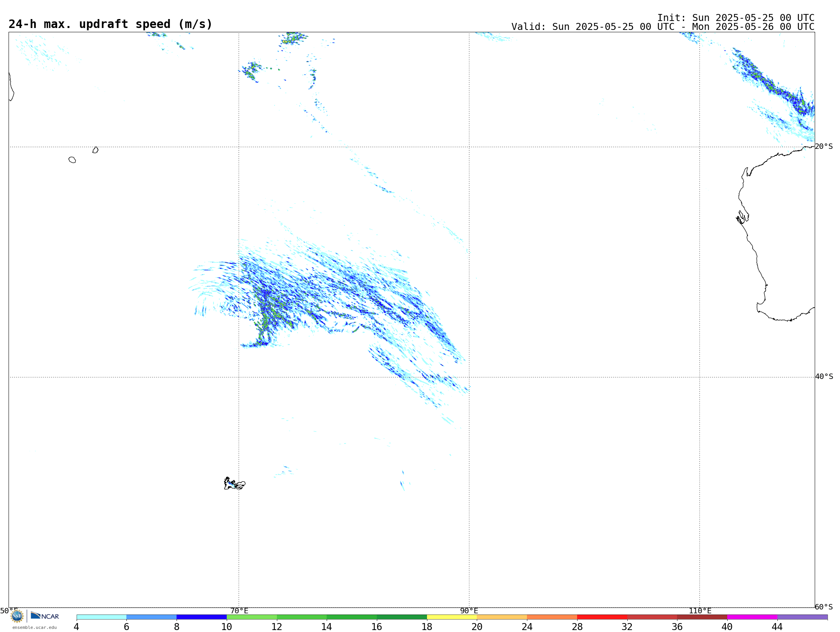Viewport: 840px width, 632px height.
Task: Click the 50°E longitude label
Action: click(x=9, y=611)
